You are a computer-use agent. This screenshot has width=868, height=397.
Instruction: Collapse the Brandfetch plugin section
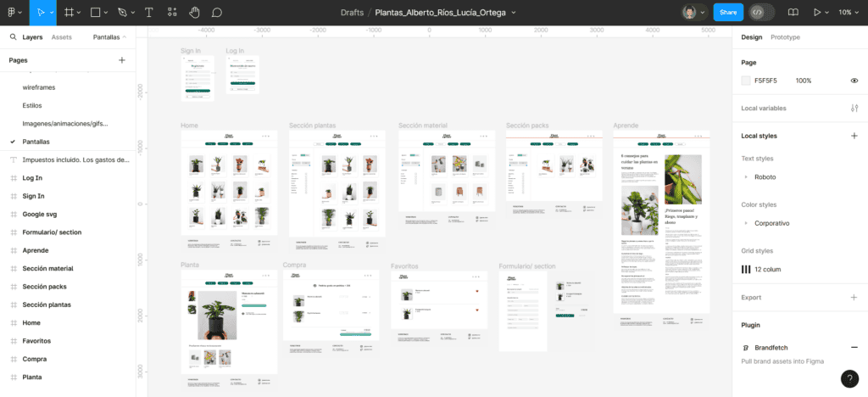click(854, 347)
